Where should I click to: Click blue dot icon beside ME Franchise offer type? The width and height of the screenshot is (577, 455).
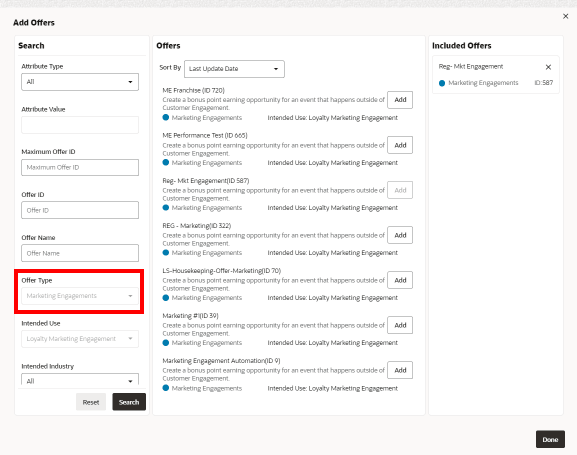pyautogui.click(x=166, y=117)
